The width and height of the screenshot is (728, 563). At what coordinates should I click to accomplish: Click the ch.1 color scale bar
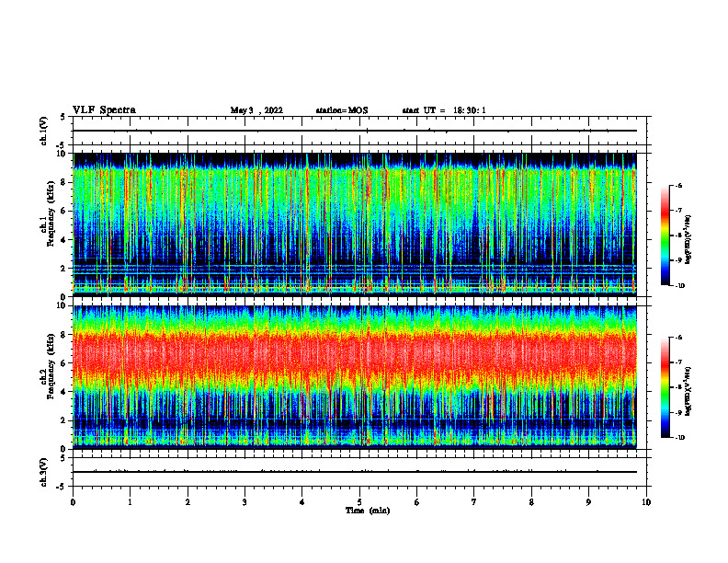665,236
